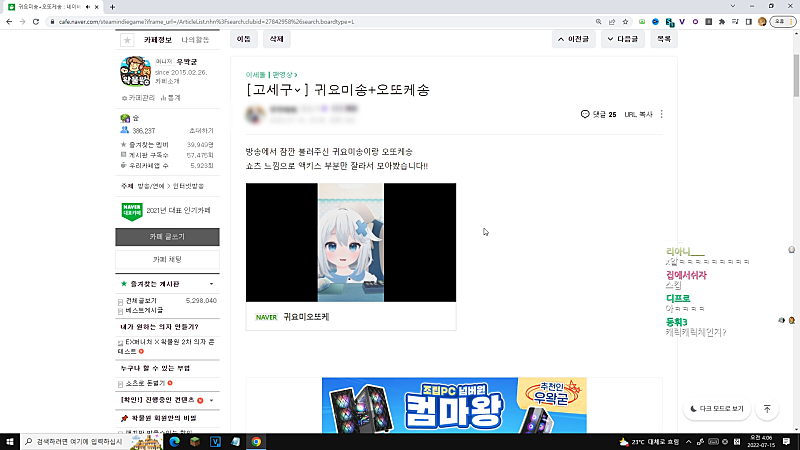Click the 이동 button above the post

pyautogui.click(x=244, y=39)
